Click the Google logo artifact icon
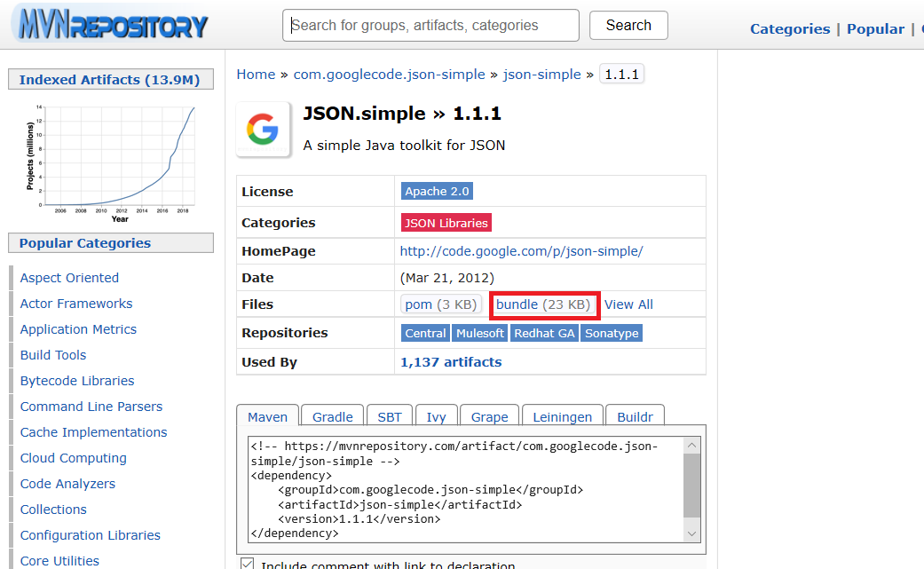This screenshot has width=924, height=569. pyautogui.click(x=263, y=129)
